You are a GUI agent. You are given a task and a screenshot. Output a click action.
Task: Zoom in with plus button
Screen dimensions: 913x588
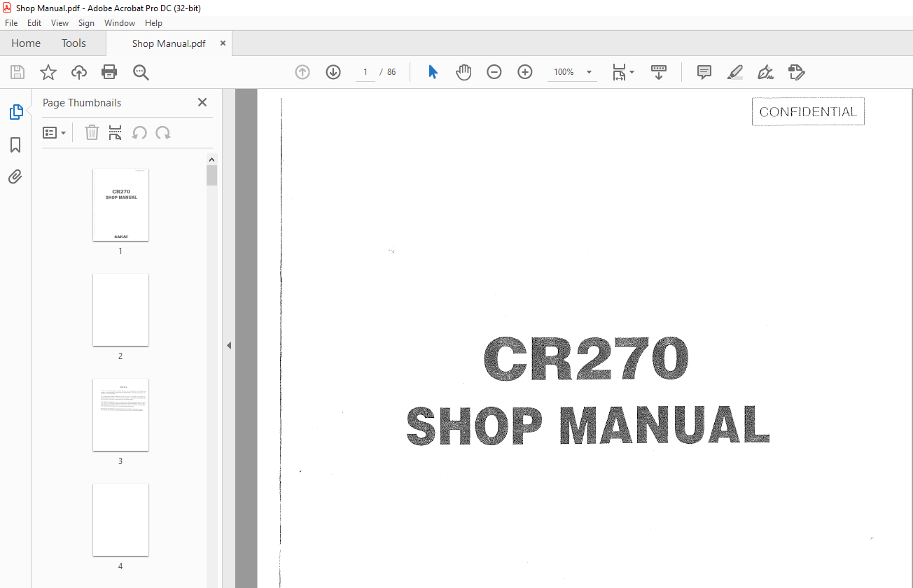click(525, 72)
